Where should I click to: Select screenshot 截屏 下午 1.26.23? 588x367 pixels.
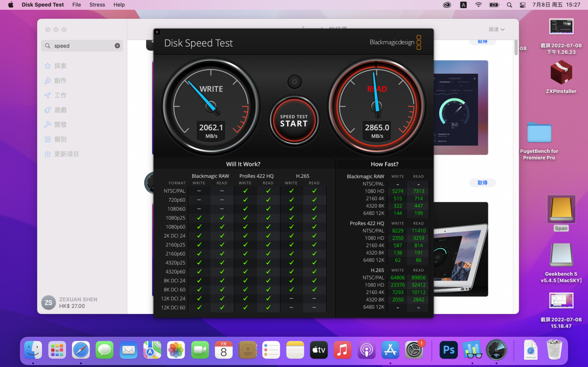tap(561, 36)
